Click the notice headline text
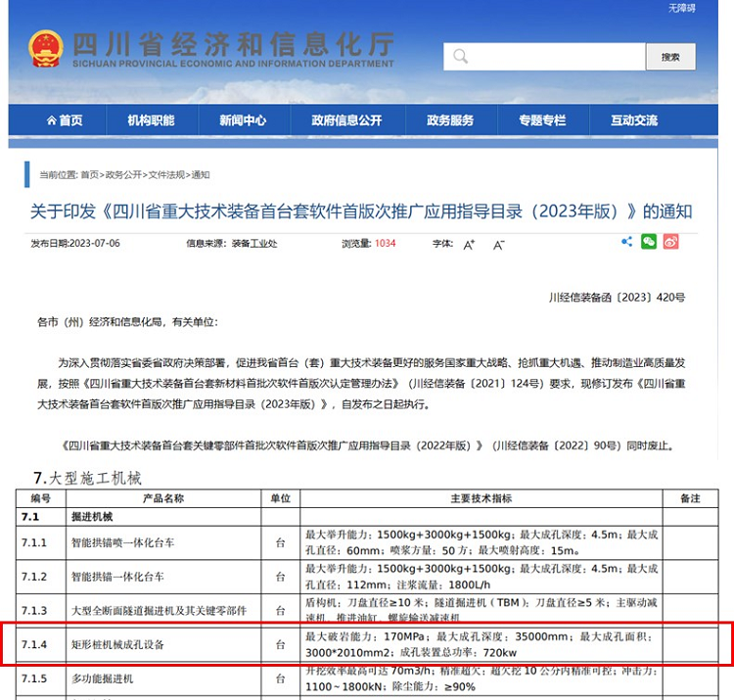The width and height of the screenshot is (734, 700). click(x=361, y=211)
